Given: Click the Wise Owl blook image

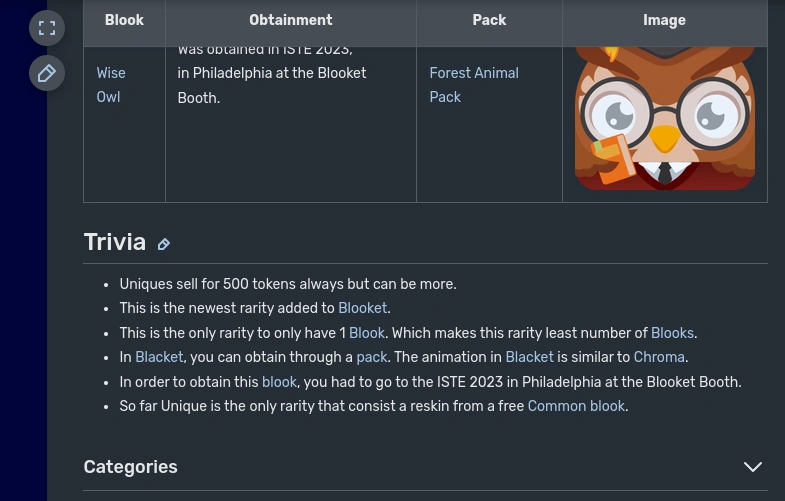Looking at the screenshot, I should coord(664,120).
